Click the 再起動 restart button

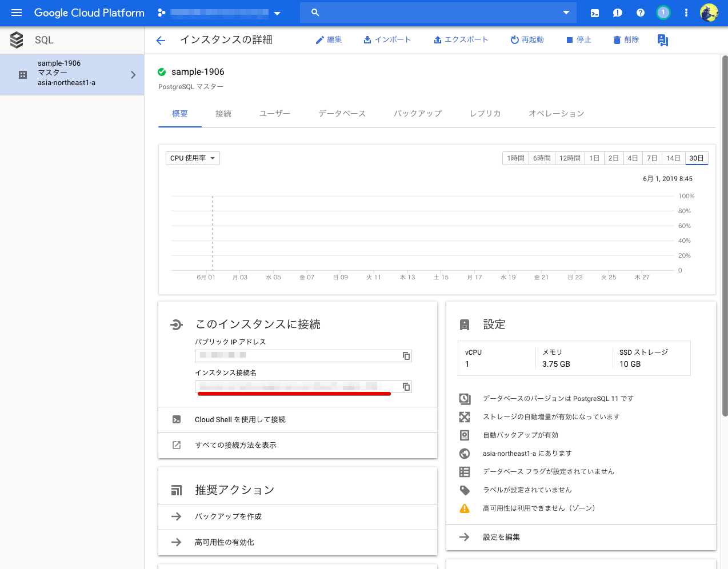527,40
